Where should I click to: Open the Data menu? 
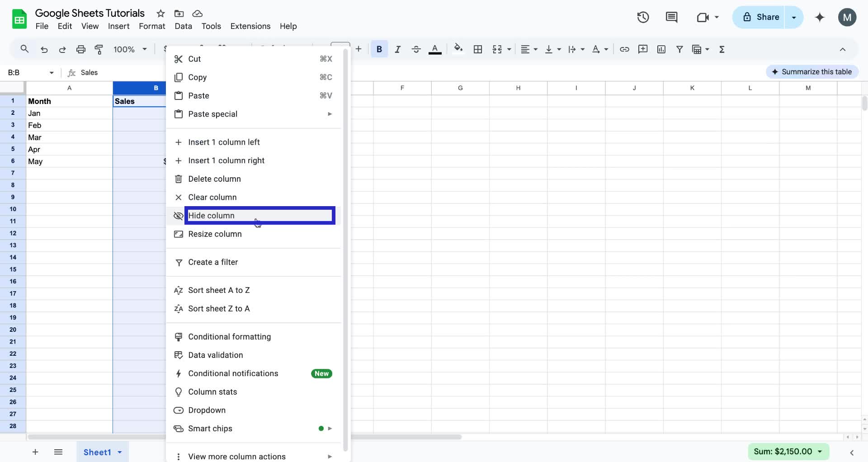coord(183,26)
